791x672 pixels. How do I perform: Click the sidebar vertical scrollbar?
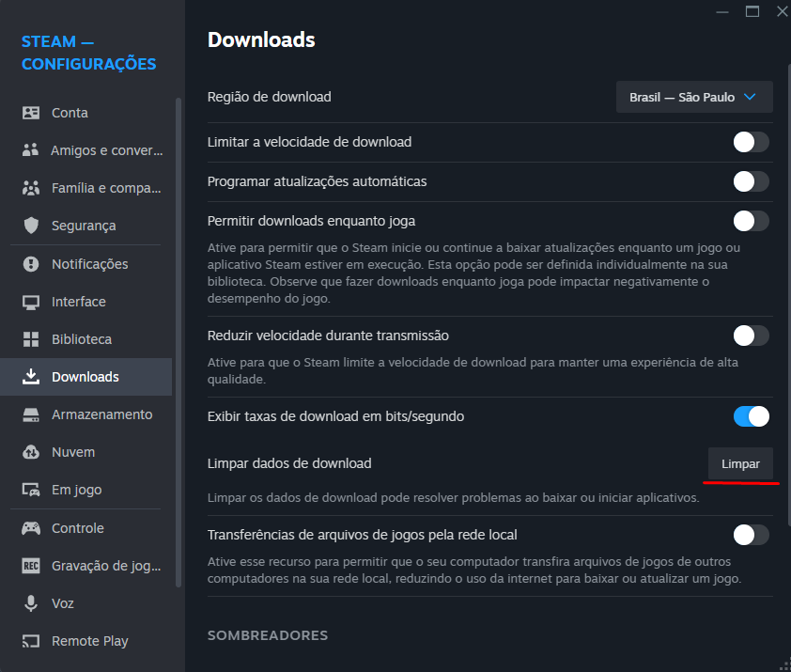pyautogui.click(x=178, y=342)
